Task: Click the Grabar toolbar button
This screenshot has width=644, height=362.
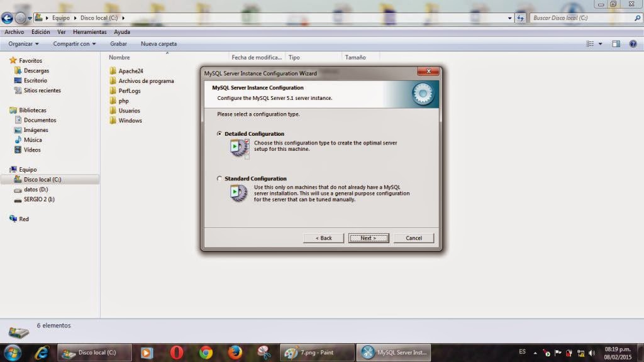Action: (x=118, y=44)
